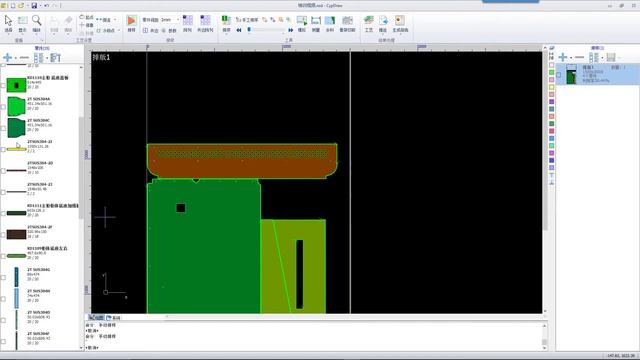Expand the dropdown under Generate Report
The width and height of the screenshot is (640, 360).
pyautogui.click(x=400, y=34)
